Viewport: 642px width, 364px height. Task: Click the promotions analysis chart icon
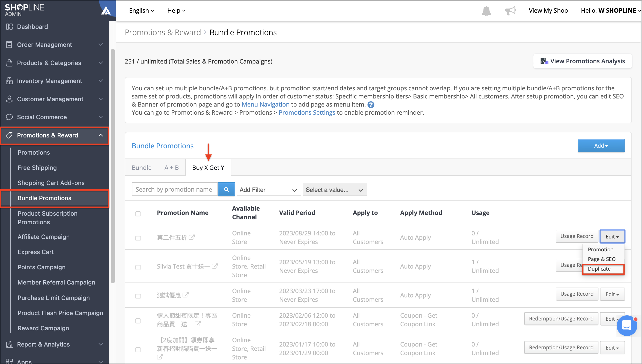(x=544, y=61)
